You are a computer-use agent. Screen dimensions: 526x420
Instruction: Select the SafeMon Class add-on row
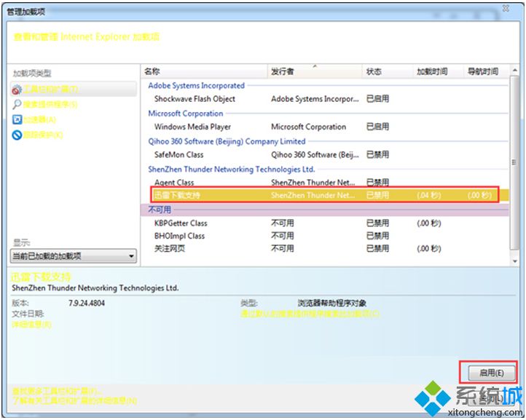[325, 154]
